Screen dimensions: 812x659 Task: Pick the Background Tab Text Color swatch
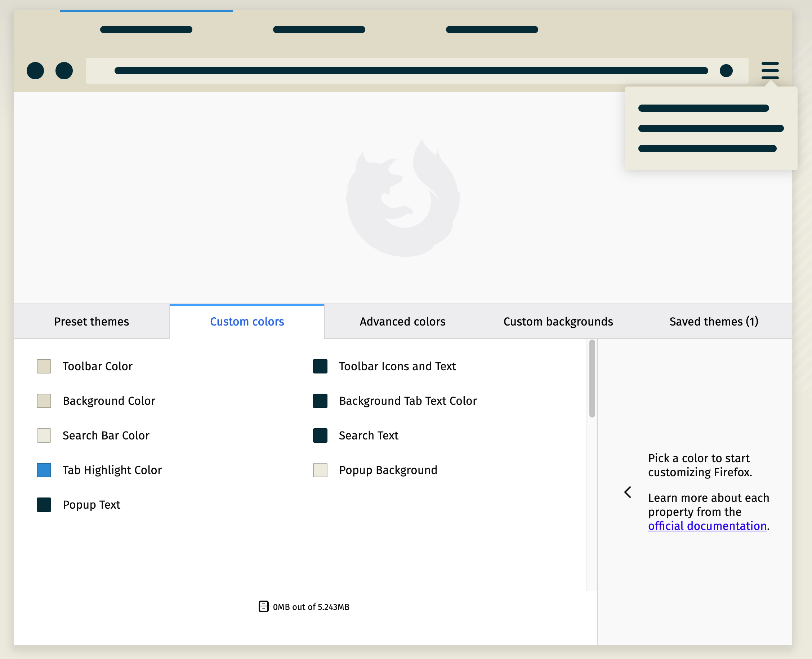point(320,401)
